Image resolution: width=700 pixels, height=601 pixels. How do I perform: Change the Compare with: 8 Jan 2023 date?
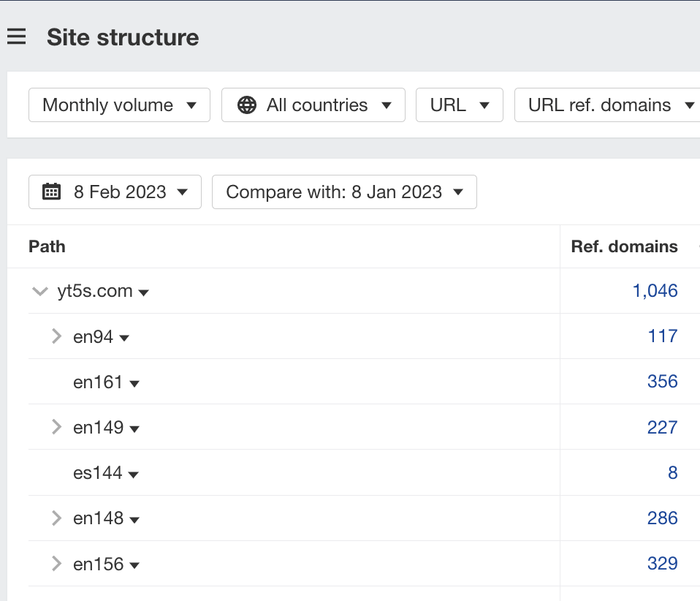(x=344, y=192)
